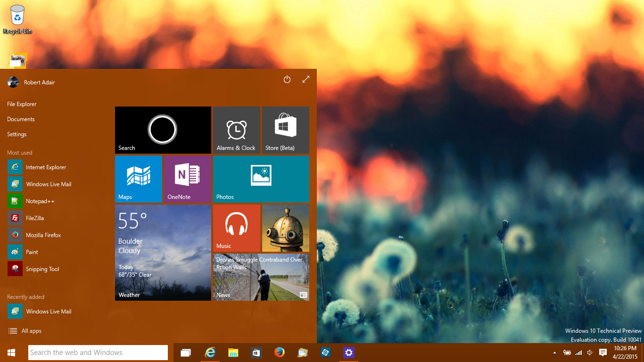This screenshot has width=644, height=362.
Task: Launch Snipping Tool from Most used
Action: click(33, 269)
